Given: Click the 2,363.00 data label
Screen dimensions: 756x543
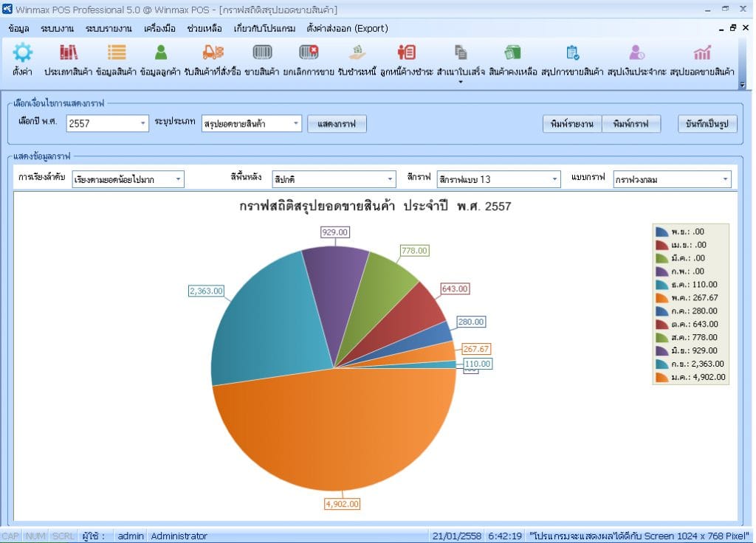Looking at the screenshot, I should [x=207, y=291].
